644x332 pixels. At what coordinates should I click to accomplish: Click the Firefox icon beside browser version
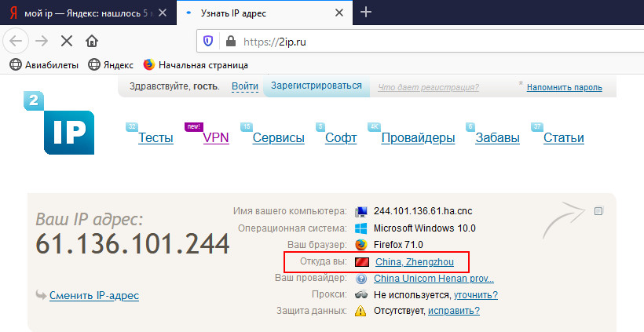pyautogui.click(x=361, y=245)
